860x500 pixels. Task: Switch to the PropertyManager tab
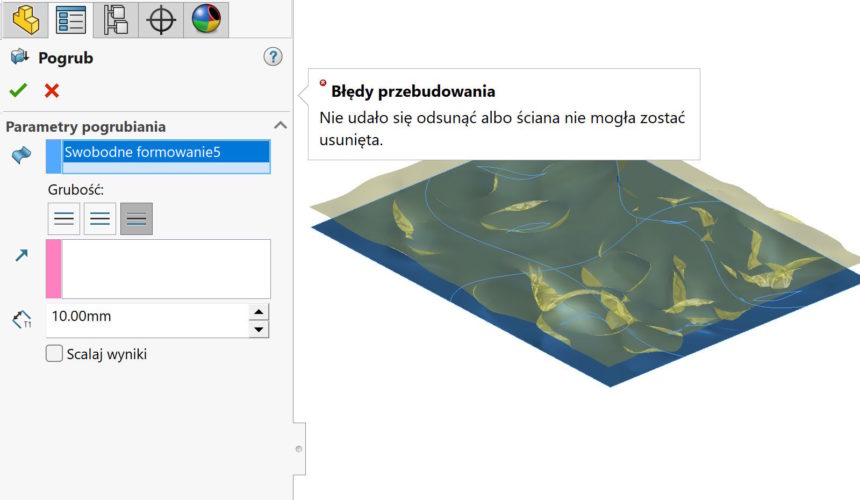(x=70, y=18)
